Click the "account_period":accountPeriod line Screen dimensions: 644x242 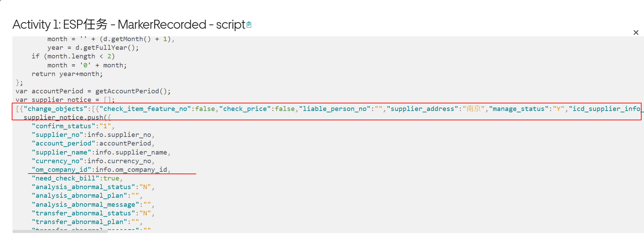click(x=93, y=143)
